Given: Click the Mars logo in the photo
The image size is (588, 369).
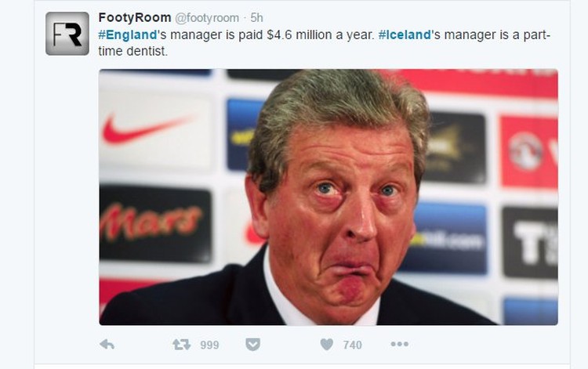Looking at the screenshot, I should pyautogui.click(x=152, y=222).
